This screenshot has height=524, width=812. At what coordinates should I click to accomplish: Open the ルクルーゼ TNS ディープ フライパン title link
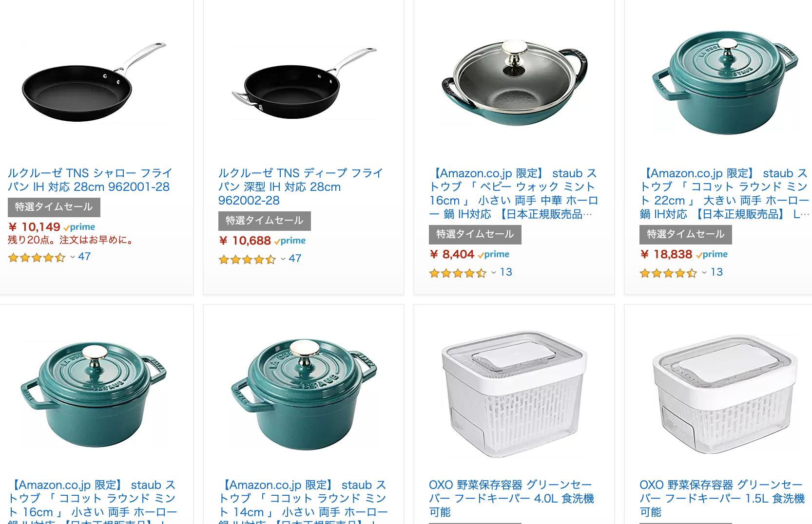pos(301,187)
